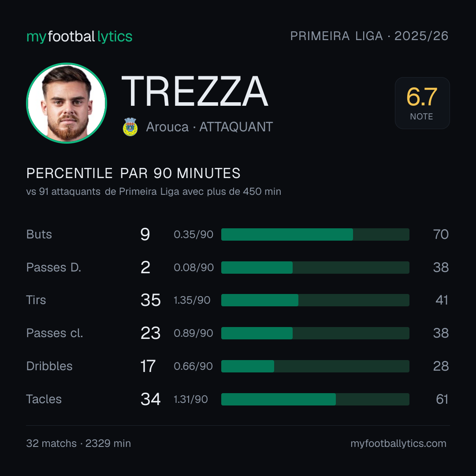Open Trezza's player portrait photo

[67, 103]
